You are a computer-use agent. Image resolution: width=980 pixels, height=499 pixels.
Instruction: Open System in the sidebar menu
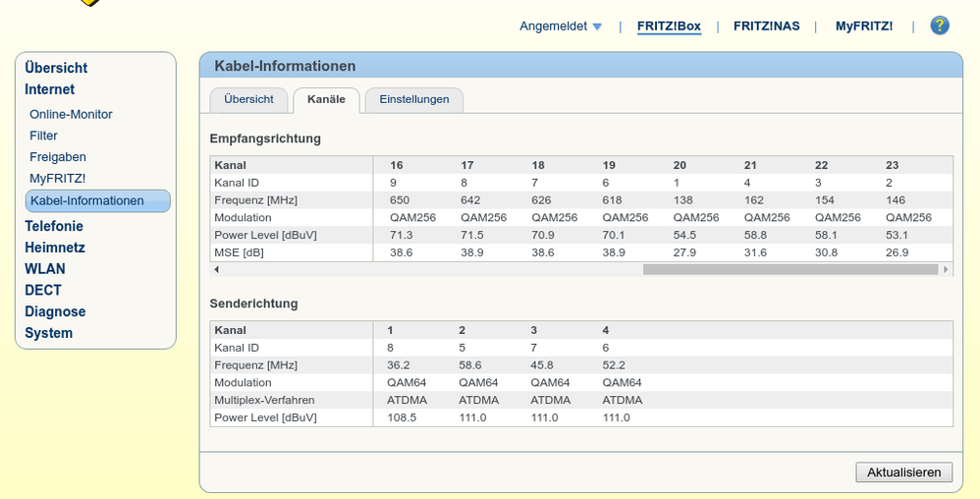49,333
